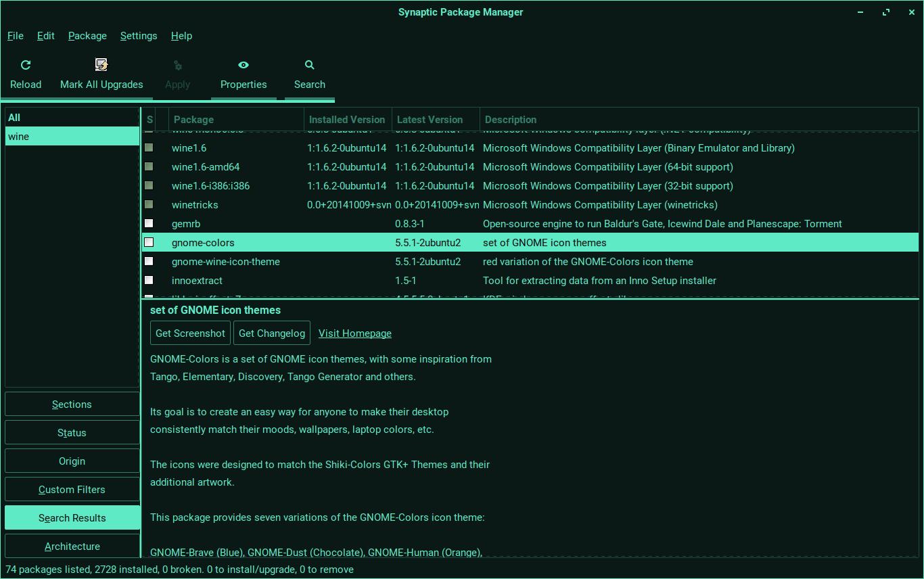Click installed status icon for wine1.6

[149, 147]
